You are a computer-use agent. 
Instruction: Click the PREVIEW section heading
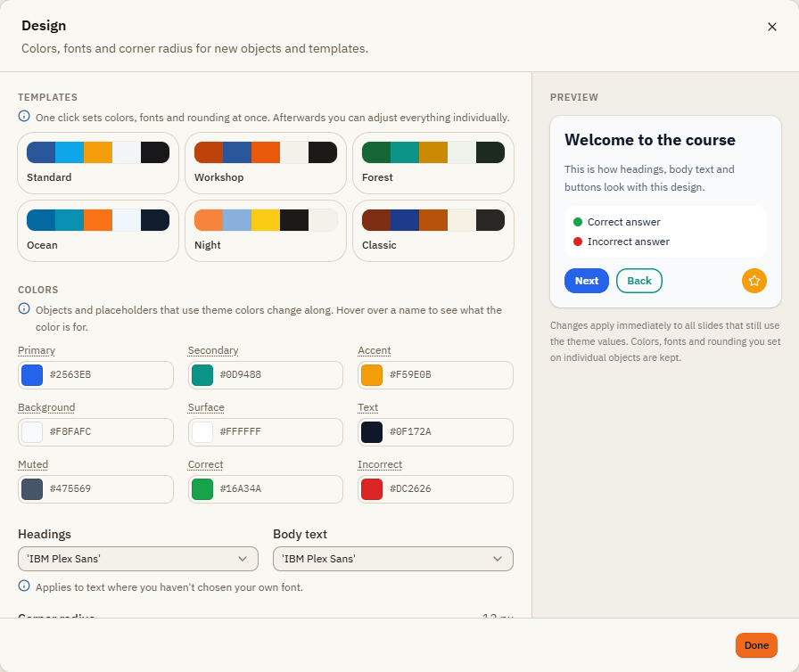pos(573,97)
